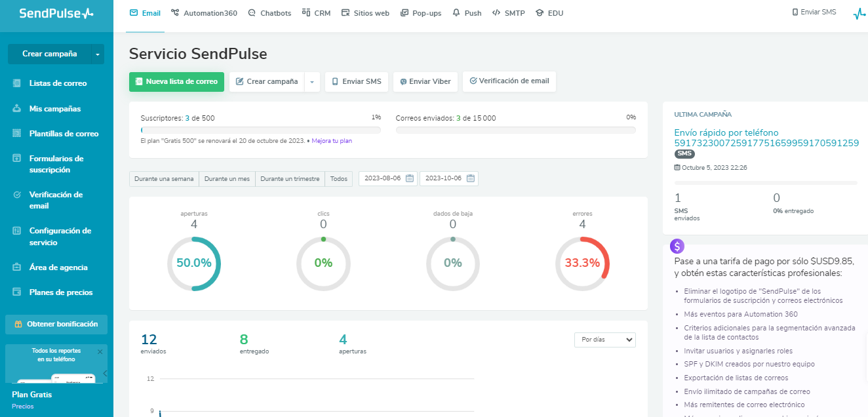
Task: Open Formularios de suscripción in sidebar
Action: point(56,164)
